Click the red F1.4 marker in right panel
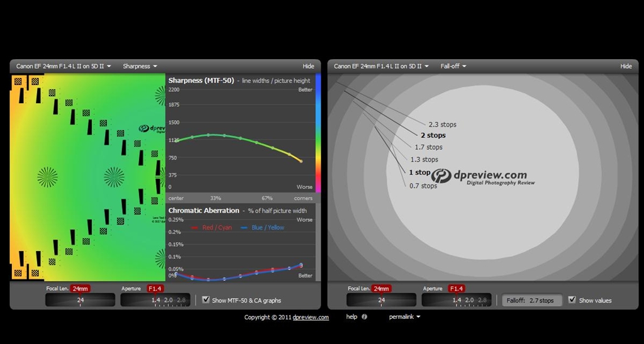This screenshot has height=344, width=644. coord(457,289)
